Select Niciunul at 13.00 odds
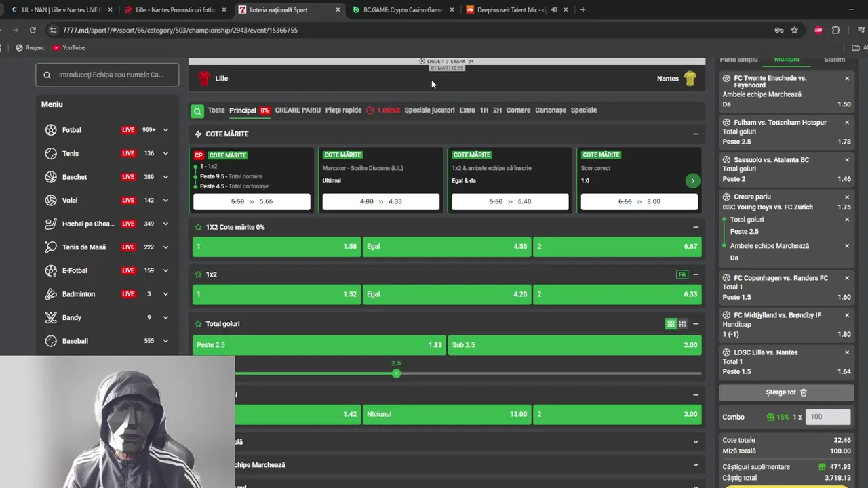The image size is (868, 488). point(447,414)
